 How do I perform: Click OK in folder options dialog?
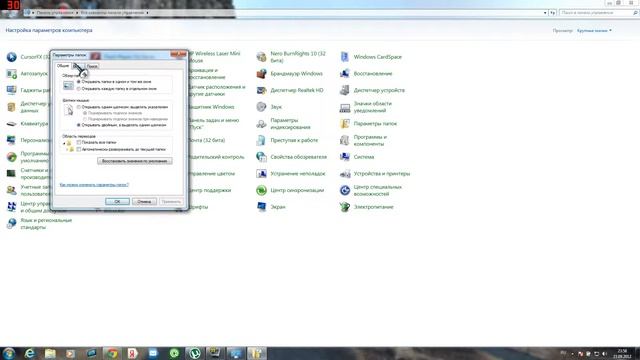pos(117,202)
